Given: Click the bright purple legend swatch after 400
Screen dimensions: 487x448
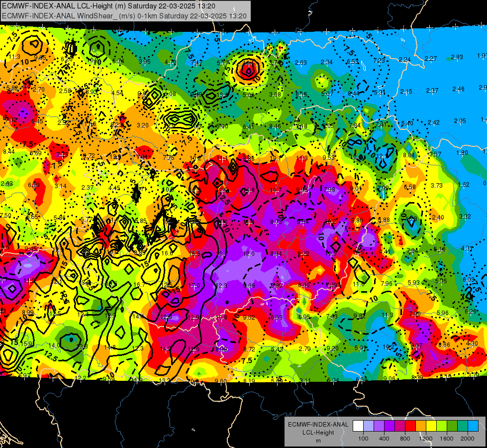Looking at the screenshot, I should tap(390, 426).
